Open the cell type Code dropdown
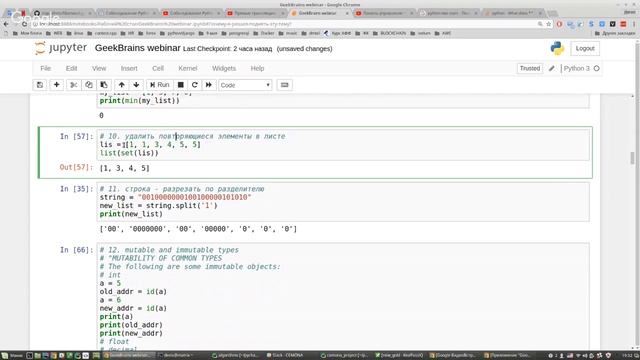The height and width of the screenshot is (360, 640). click(x=245, y=85)
